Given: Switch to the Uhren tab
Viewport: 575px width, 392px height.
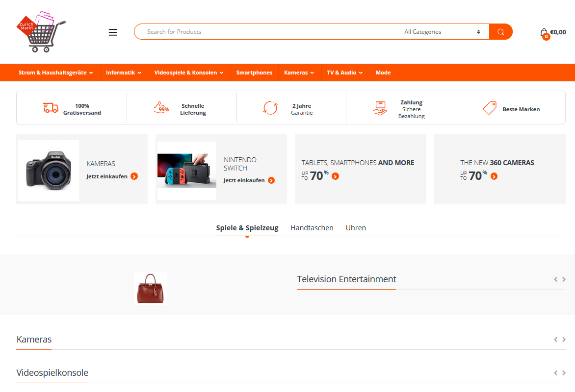Looking at the screenshot, I should tap(356, 228).
